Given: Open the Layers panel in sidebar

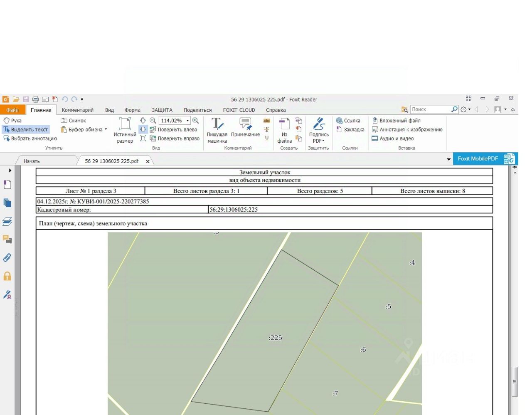Looking at the screenshot, I should pyautogui.click(x=7, y=222).
